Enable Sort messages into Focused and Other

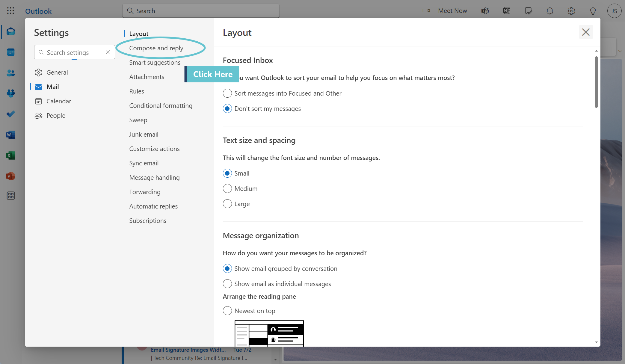[x=227, y=93]
